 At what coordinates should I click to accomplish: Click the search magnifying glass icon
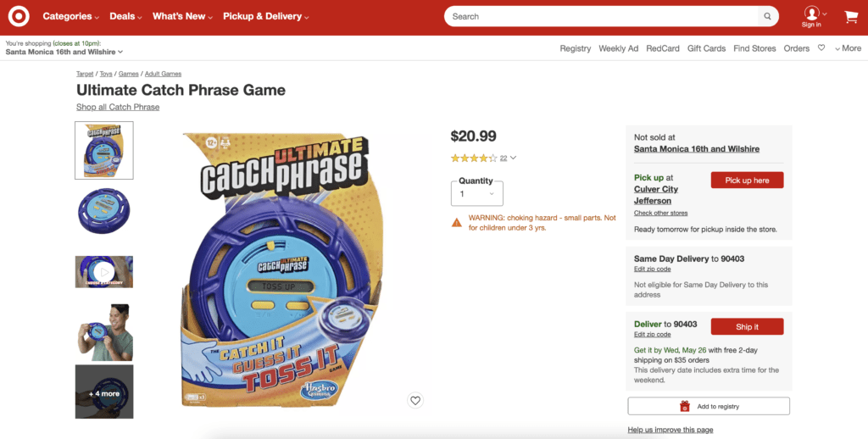(x=767, y=16)
